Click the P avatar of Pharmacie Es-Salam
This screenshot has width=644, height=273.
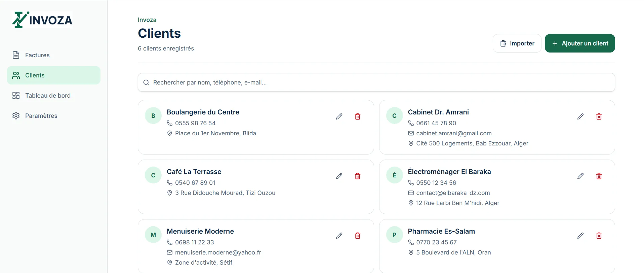pyautogui.click(x=395, y=235)
